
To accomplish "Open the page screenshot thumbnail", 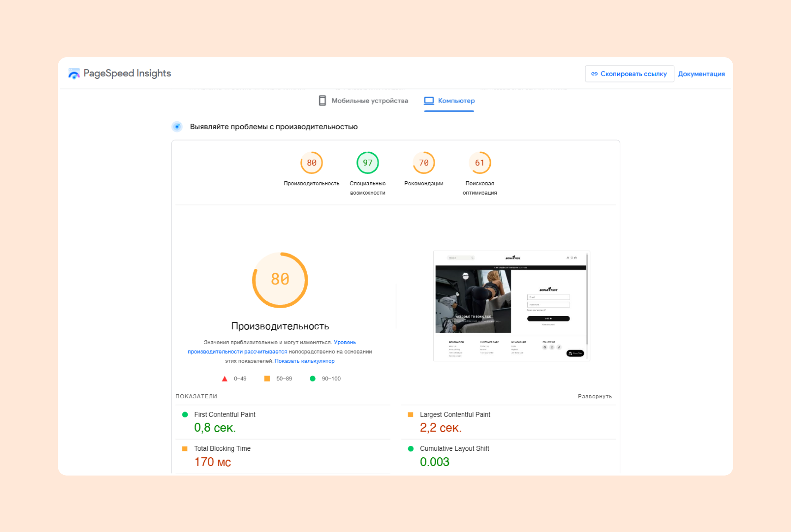I will coord(511,306).
